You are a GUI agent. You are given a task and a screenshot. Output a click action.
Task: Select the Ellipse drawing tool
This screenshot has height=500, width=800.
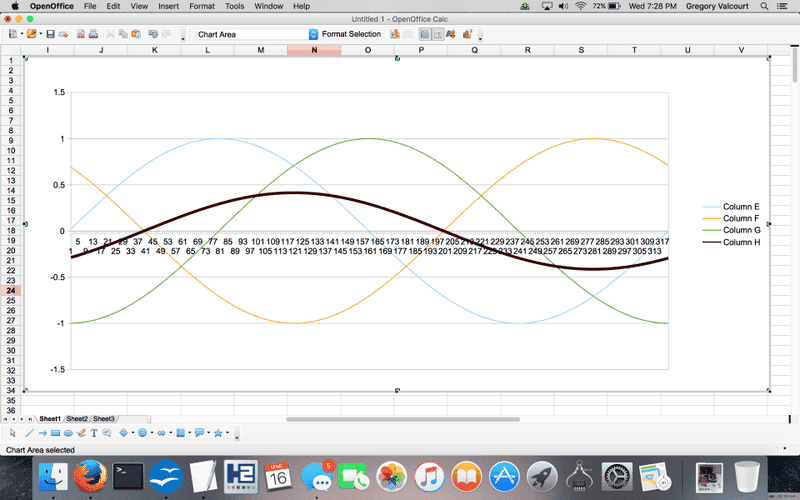coord(68,433)
